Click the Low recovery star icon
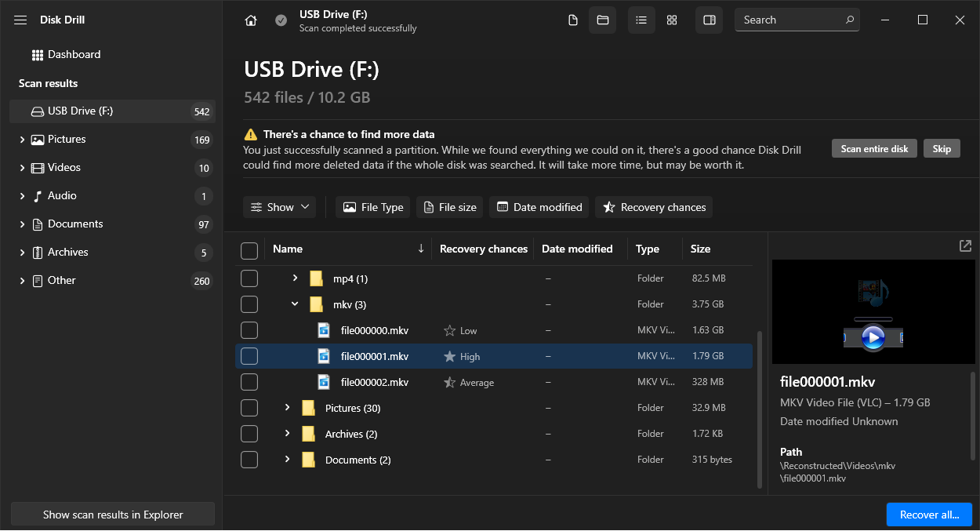 [x=449, y=331]
